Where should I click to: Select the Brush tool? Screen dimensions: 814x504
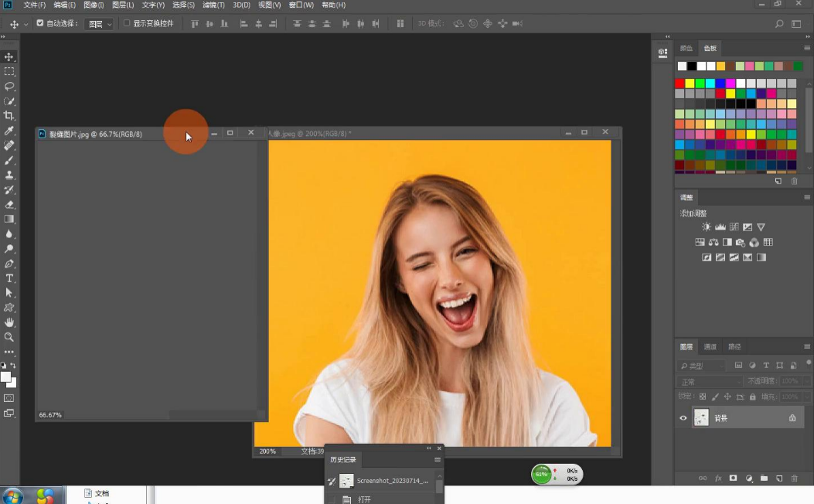(x=9, y=160)
